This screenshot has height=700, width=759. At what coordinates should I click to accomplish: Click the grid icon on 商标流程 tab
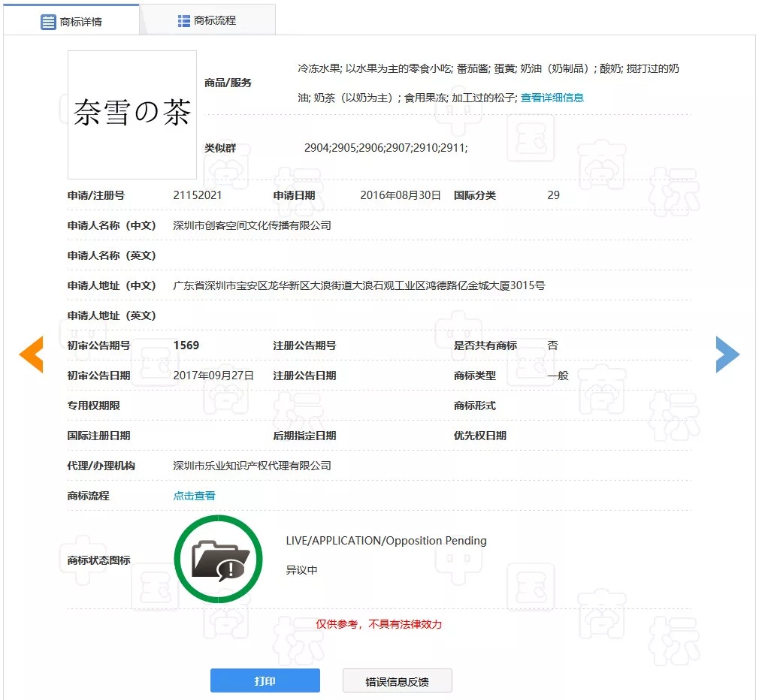pos(184,21)
